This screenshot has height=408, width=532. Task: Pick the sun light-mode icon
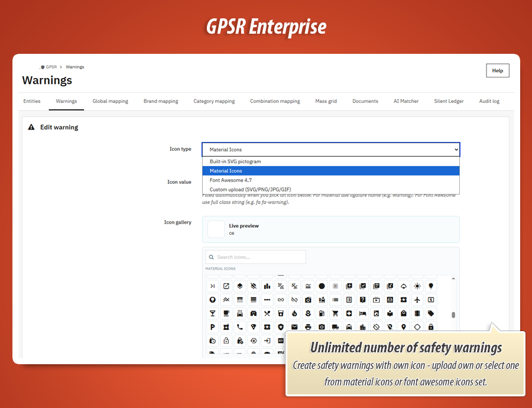(x=417, y=286)
